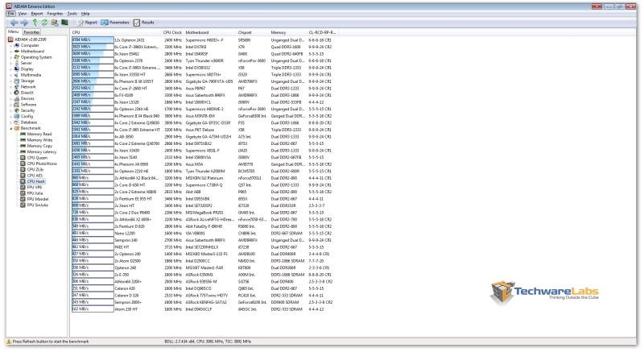Viewport: 644px width, 352px height.
Task: Click the green Refresh arrows icon
Action: coord(44,23)
